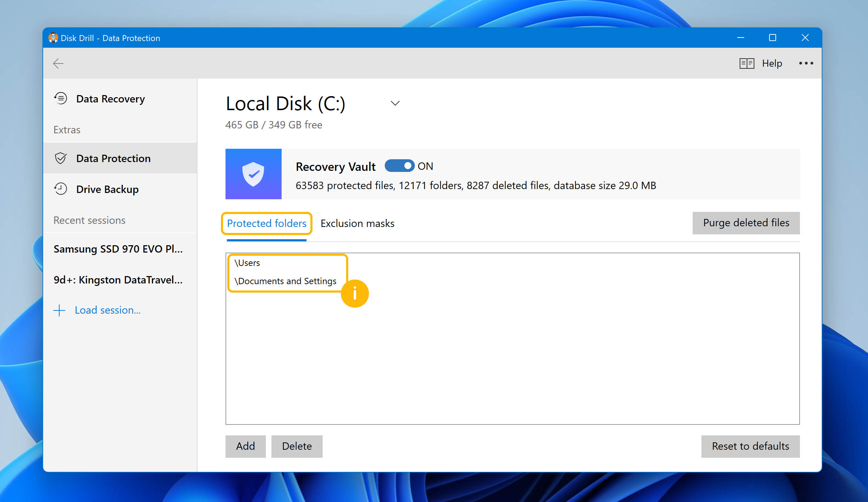Select the Exclusion masks tab
Image resolution: width=868 pixels, height=502 pixels.
(357, 223)
